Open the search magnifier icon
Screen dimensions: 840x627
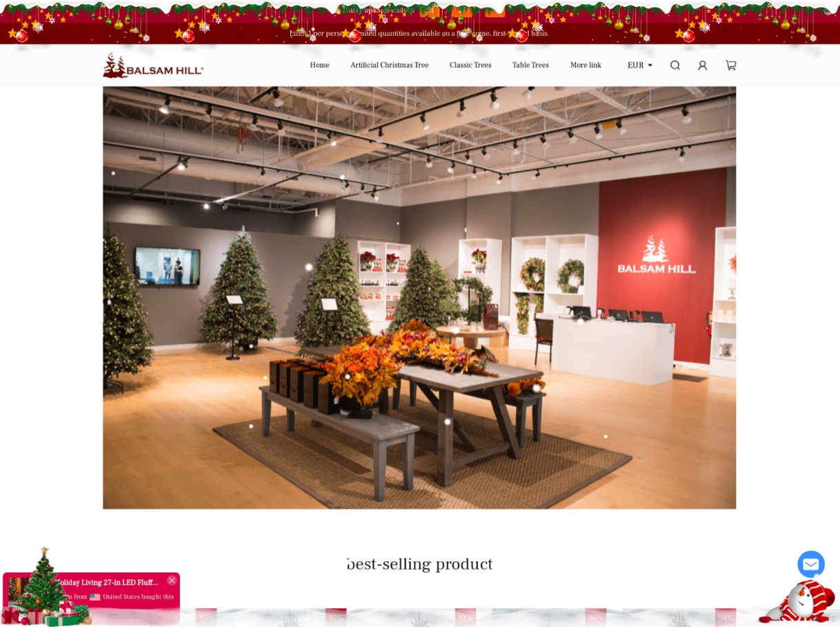(675, 65)
